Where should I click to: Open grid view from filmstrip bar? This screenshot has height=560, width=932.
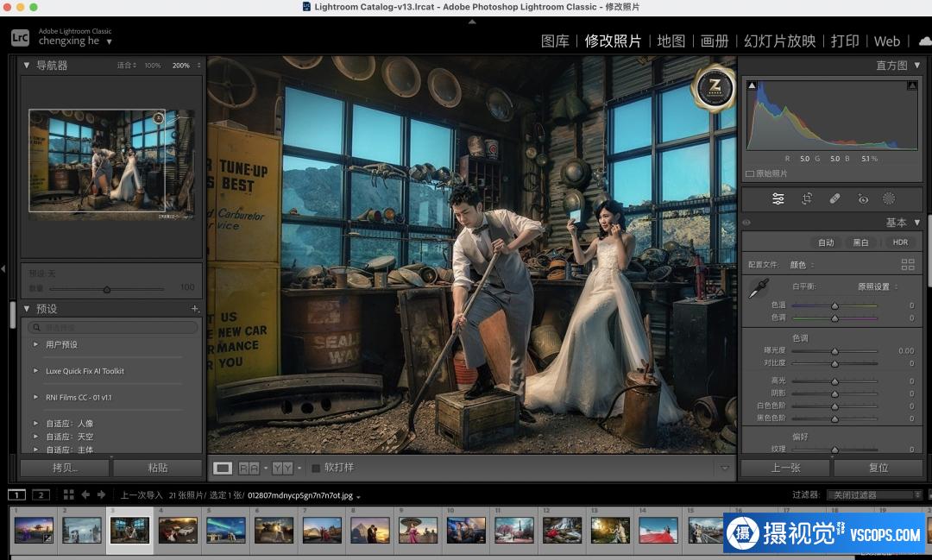click(x=68, y=494)
